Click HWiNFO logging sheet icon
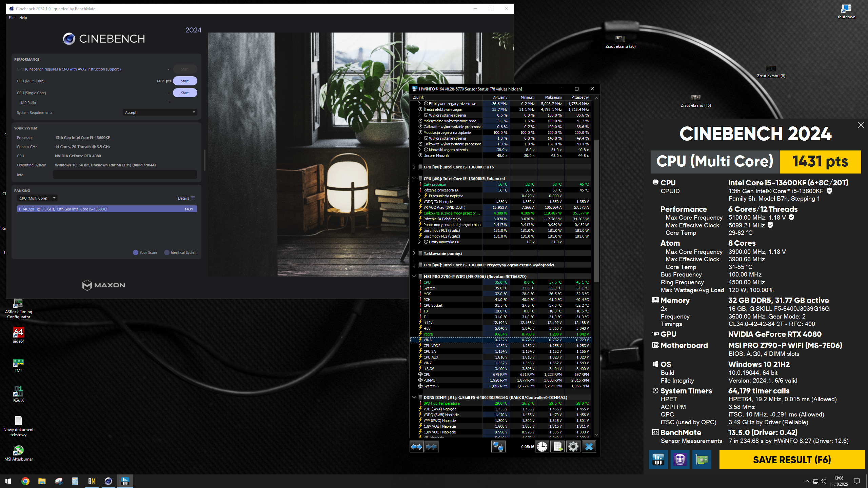The height and width of the screenshot is (488, 868). tap(558, 447)
